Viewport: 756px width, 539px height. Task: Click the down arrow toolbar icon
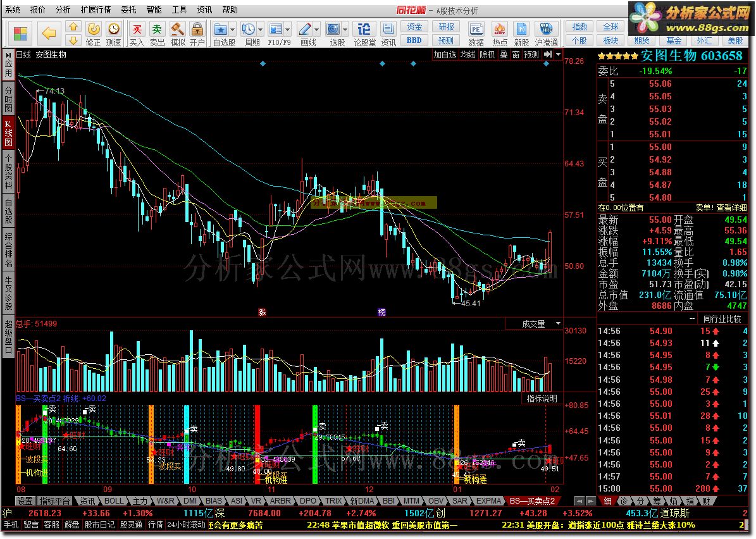point(73,40)
